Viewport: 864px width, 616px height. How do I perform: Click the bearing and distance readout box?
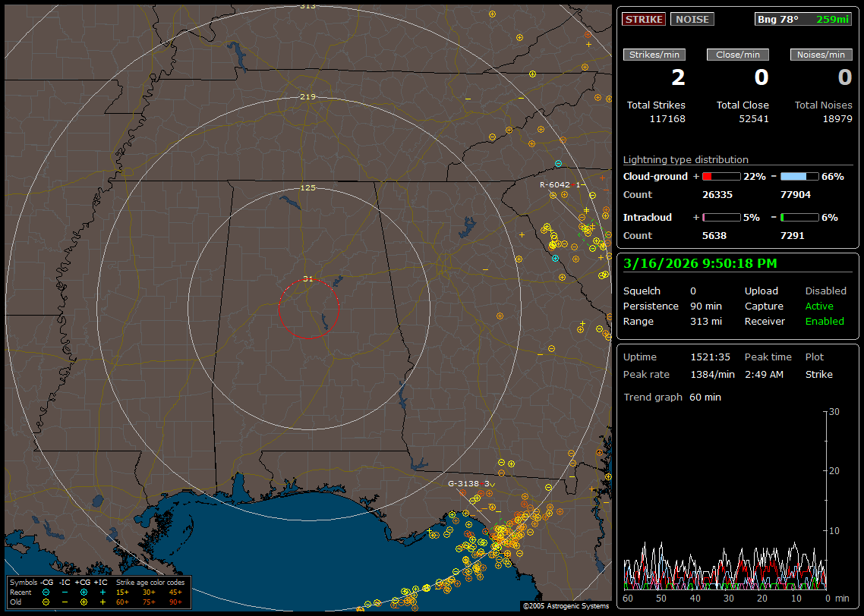(803, 19)
